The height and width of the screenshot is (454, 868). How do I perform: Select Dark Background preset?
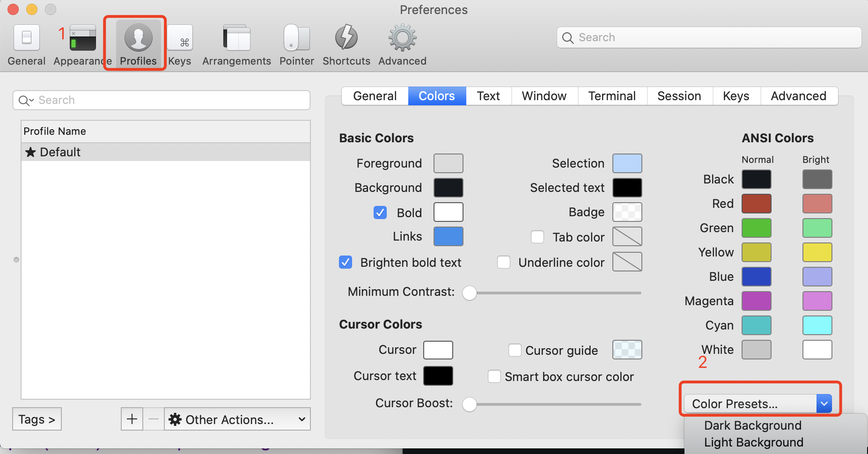pos(752,425)
